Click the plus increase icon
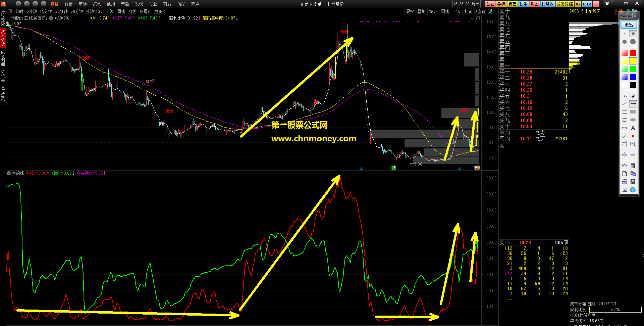The width and height of the screenshot is (644, 326). click(x=624, y=155)
